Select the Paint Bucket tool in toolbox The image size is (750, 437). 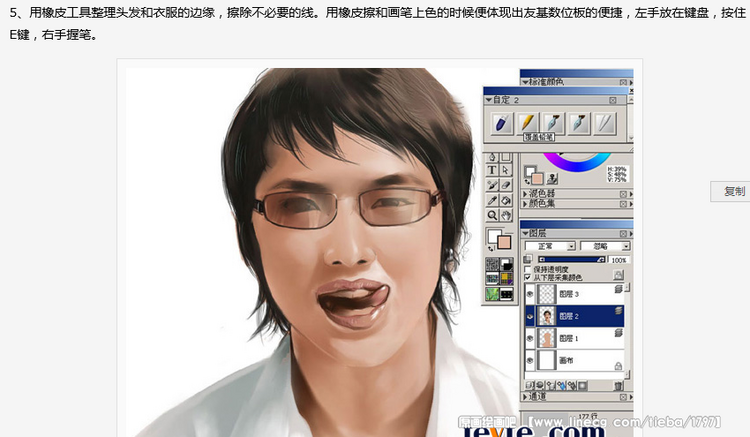pyautogui.click(x=506, y=200)
